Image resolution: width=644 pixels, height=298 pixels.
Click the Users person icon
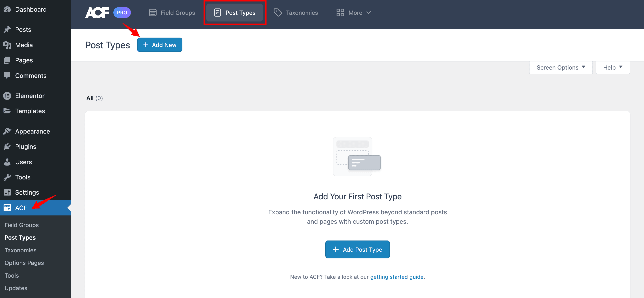[7, 162]
